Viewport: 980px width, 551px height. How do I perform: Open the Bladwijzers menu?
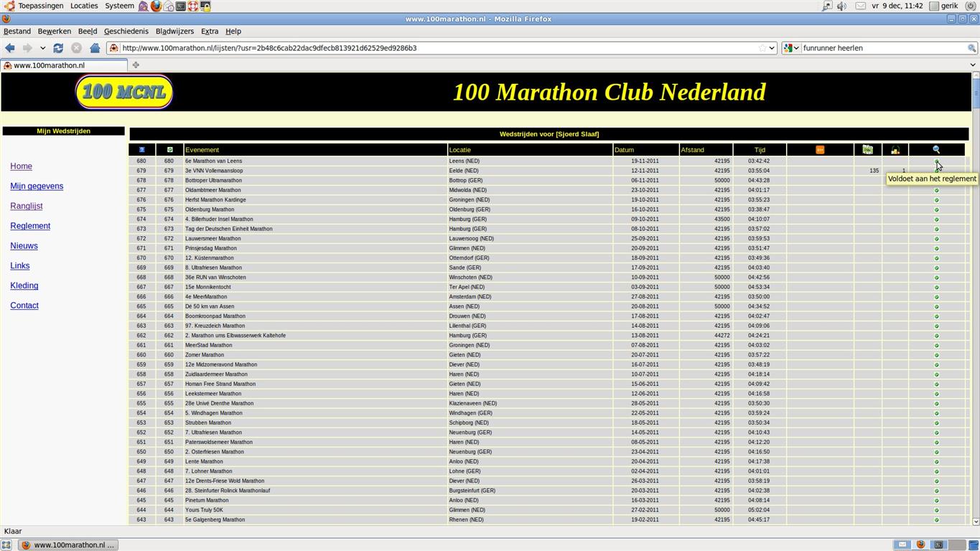(x=174, y=32)
